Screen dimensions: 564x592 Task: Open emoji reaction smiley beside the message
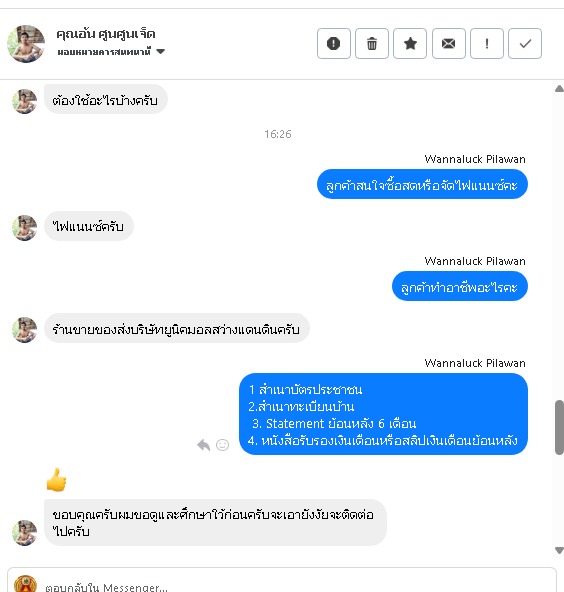[222, 445]
